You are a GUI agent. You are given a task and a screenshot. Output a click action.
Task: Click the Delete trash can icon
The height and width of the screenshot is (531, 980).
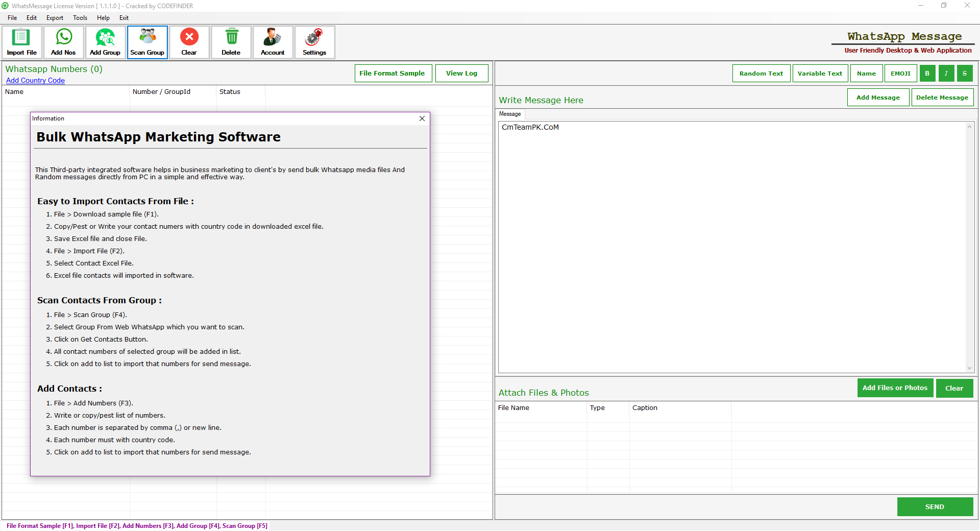231,42
